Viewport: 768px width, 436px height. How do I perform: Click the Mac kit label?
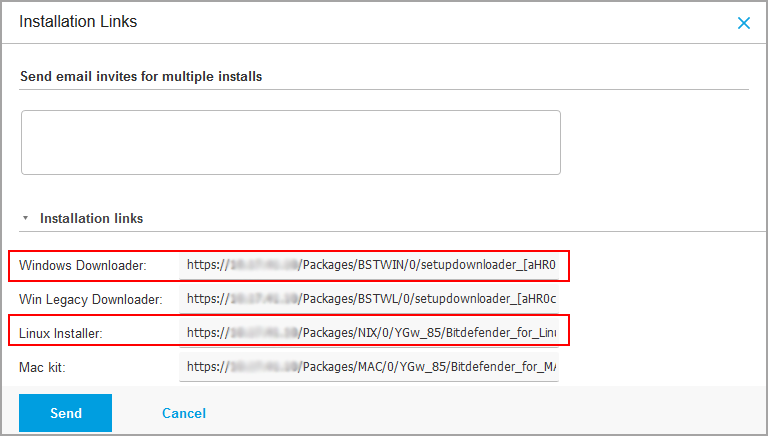click(42, 367)
